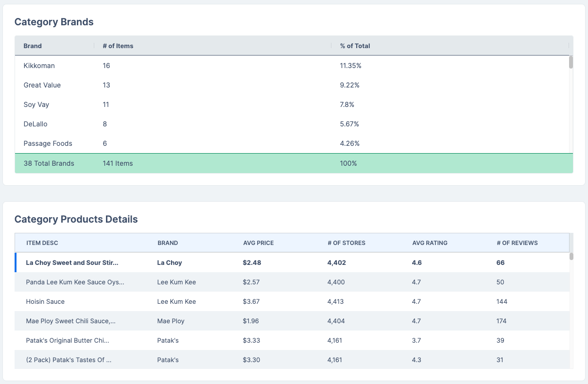588x384 pixels.
Task: Sort by # of Items column header
Action: point(118,46)
